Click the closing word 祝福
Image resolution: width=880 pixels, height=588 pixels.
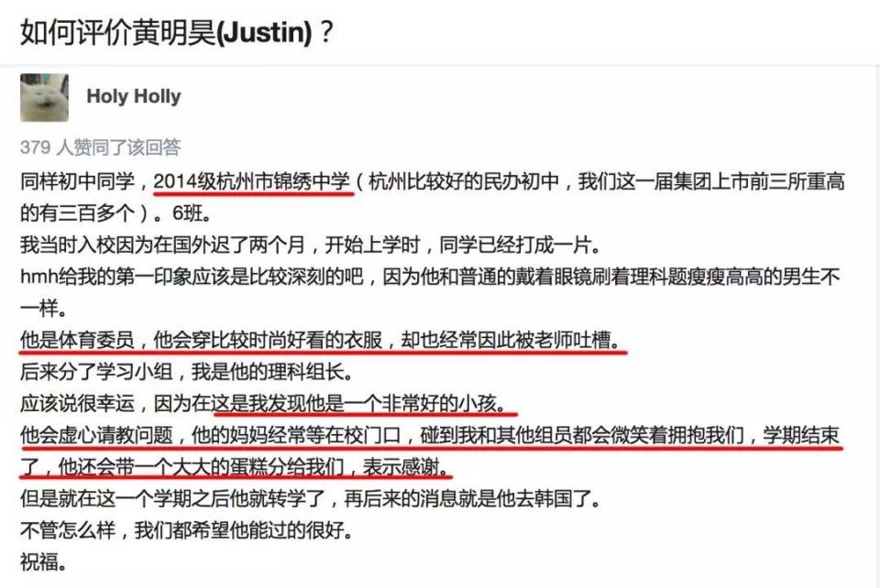(x=43, y=561)
